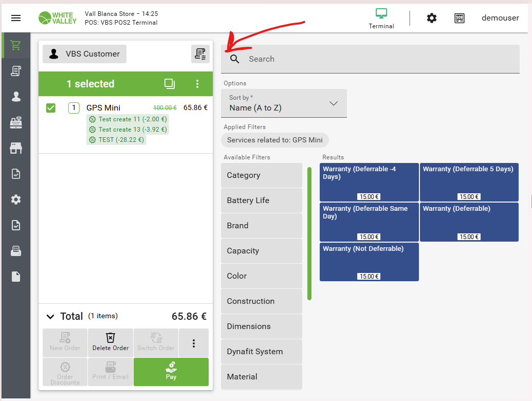Screen dimensions: 532x401
Task: Add Warranty (Deferrable Same Day) product
Action: pyautogui.click(x=369, y=222)
